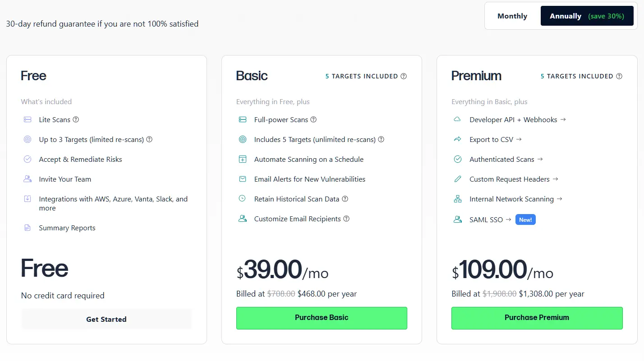Viewport: 644px width, 361px height.
Task: Select Annually billing option
Action: tap(587, 16)
